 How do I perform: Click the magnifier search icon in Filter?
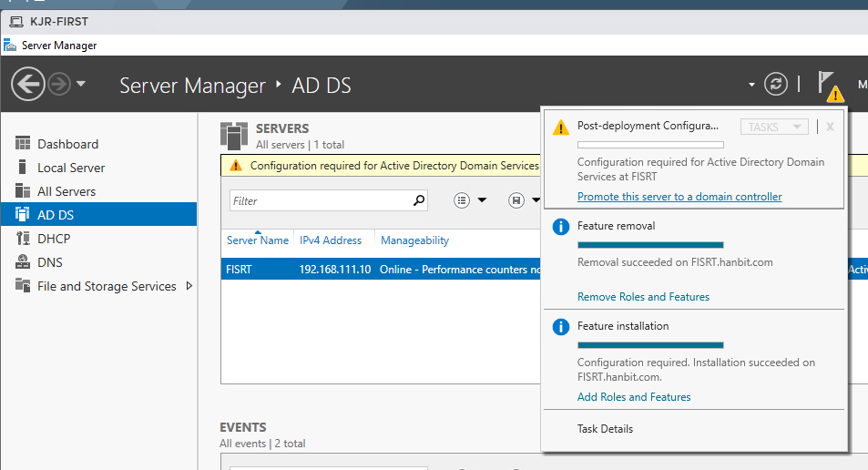pos(419,200)
